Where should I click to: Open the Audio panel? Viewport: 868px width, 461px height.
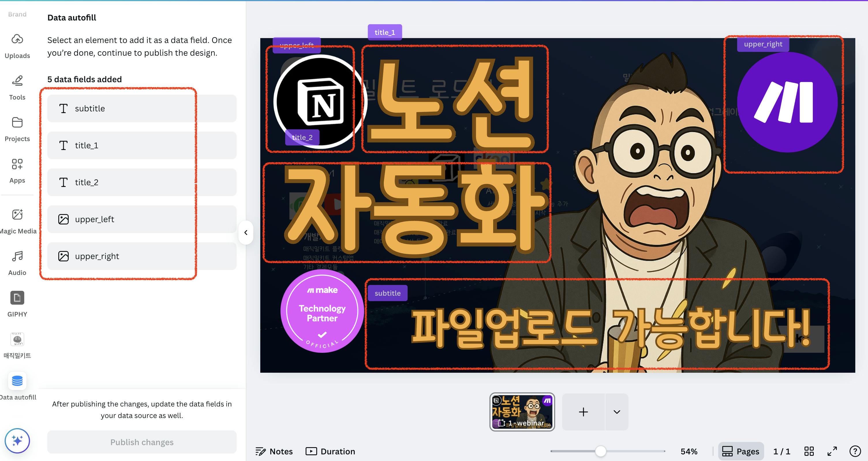17,263
